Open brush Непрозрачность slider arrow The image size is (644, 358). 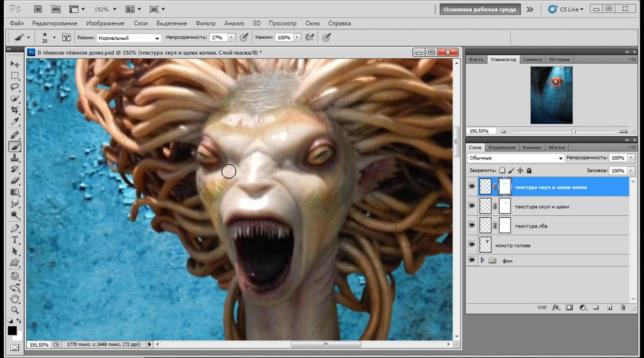tap(232, 38)
